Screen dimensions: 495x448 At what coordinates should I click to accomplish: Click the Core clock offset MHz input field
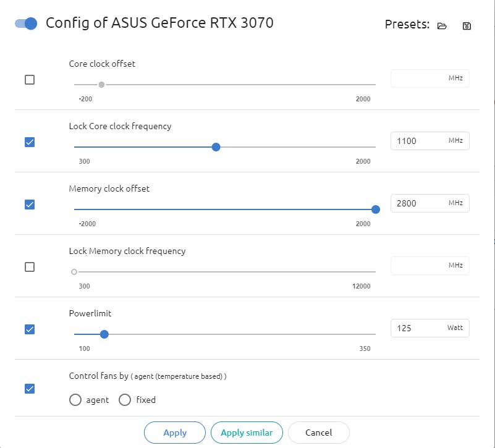pos(430,78)
